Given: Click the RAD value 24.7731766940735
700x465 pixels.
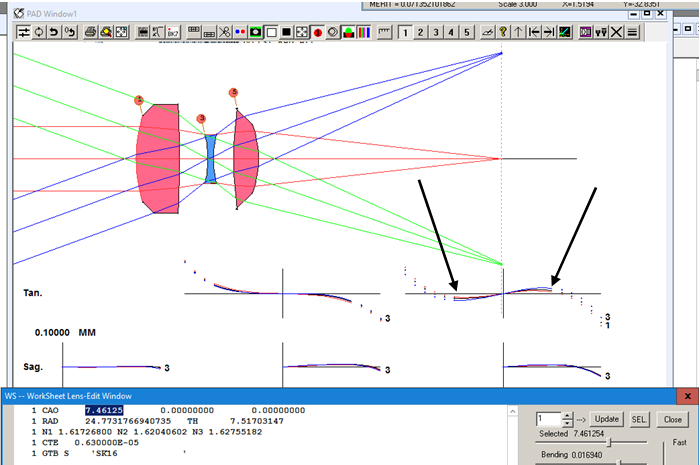Looking at the screenshot, I should 128,421.
